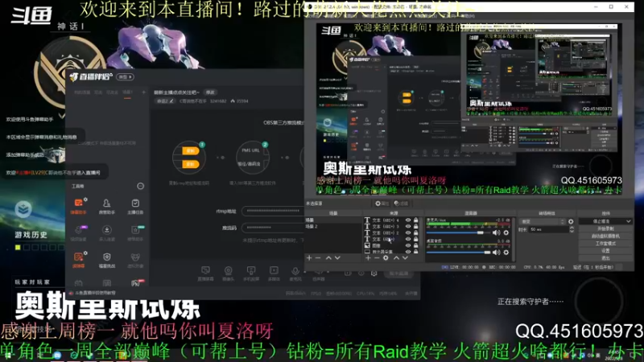
Task: Hide the 文本 (GDI+) 4 source
Action: click(x=408, y=220)
